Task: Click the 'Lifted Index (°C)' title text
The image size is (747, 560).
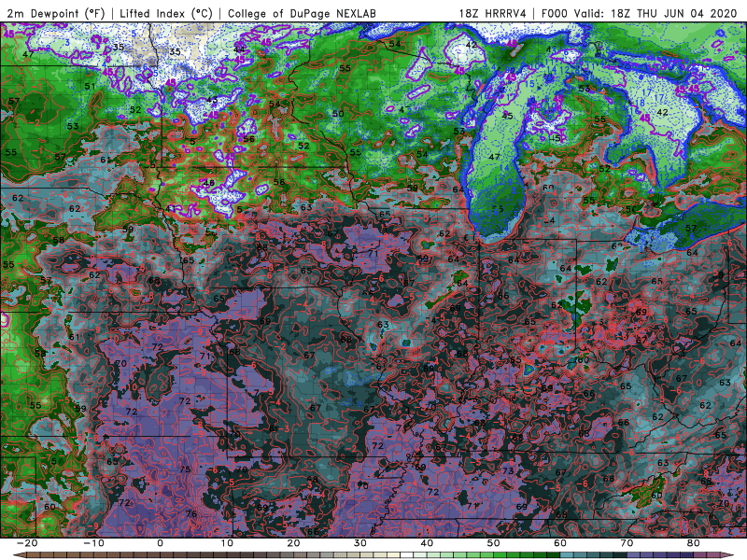Action: coord(166,13)
